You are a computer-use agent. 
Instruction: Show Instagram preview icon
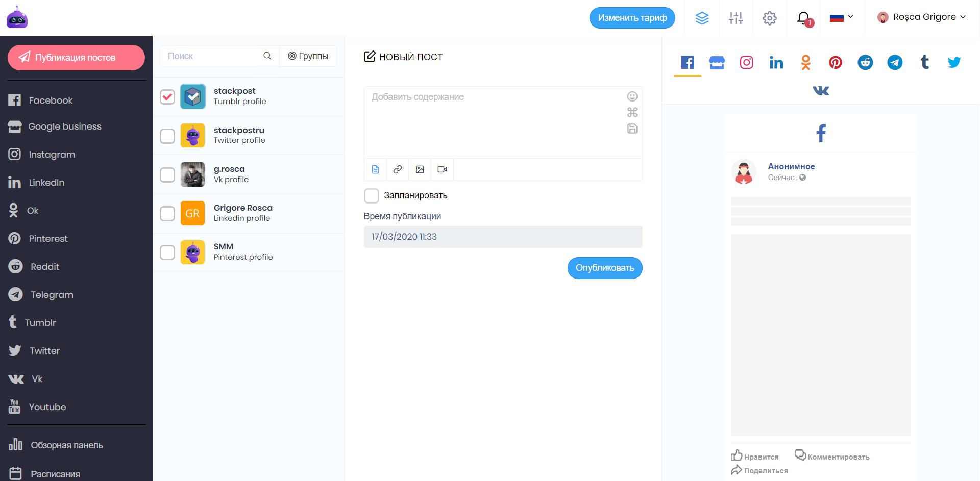[x=747, y=63]
